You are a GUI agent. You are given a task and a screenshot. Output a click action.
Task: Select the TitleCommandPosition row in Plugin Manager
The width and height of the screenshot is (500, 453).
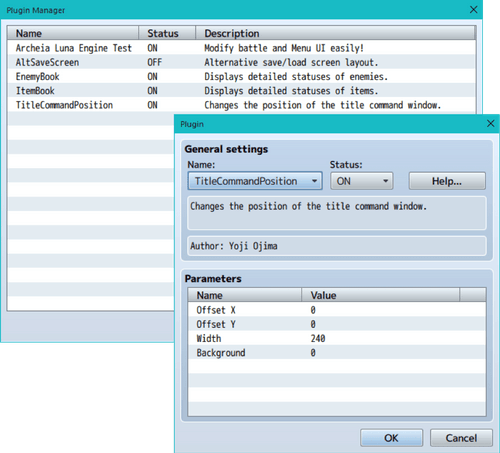(x=241, y=105)
